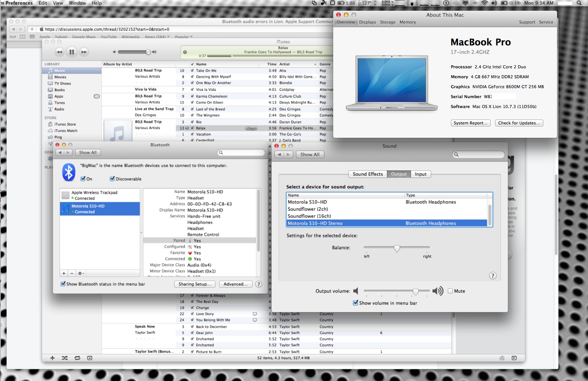This screenshot has width=588, height=381.
Task: Open the help button in Sound window
Action: (x=493, y=276)
